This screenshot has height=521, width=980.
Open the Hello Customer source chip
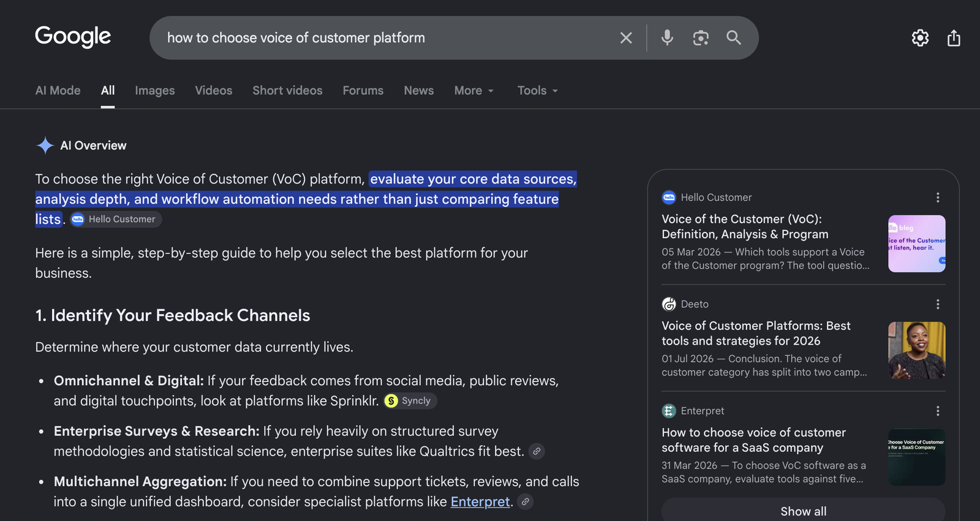point(115,219)
